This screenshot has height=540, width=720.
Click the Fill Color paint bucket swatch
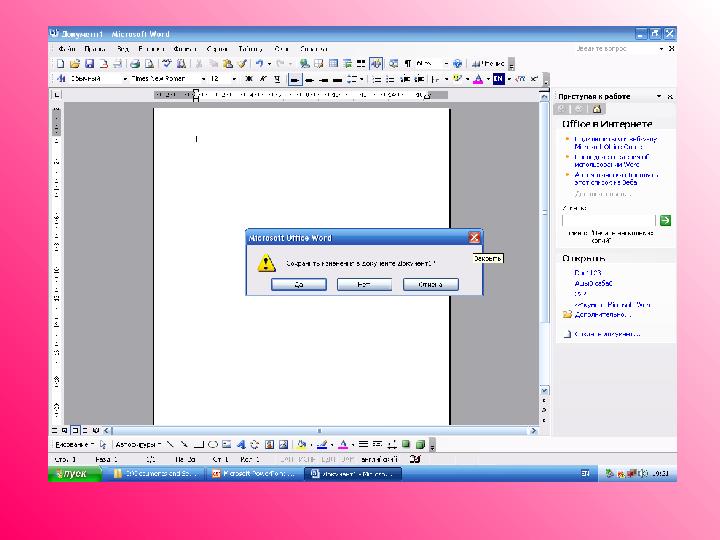point(302,444)
